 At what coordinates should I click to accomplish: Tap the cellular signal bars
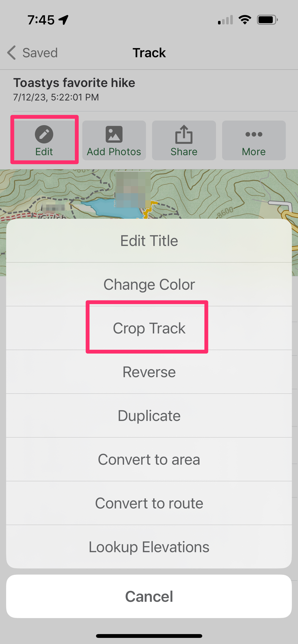[225, 20]
